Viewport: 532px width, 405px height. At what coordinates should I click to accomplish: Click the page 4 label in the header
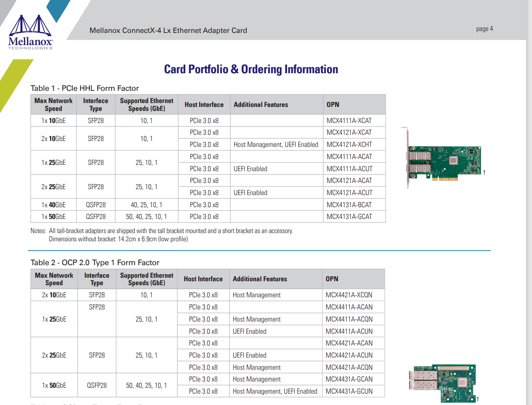click(484, 29)
